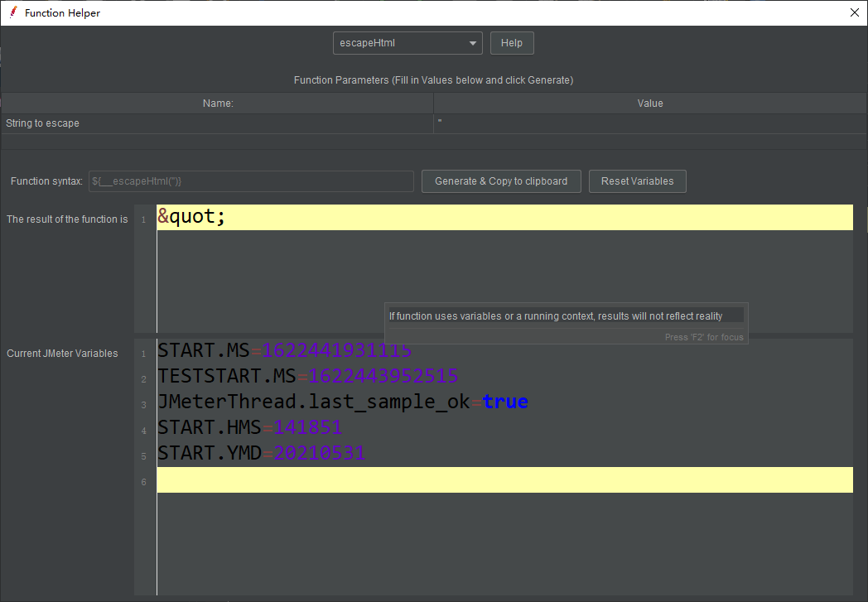Click the Current JMeter Variables label

click(62, 354)
